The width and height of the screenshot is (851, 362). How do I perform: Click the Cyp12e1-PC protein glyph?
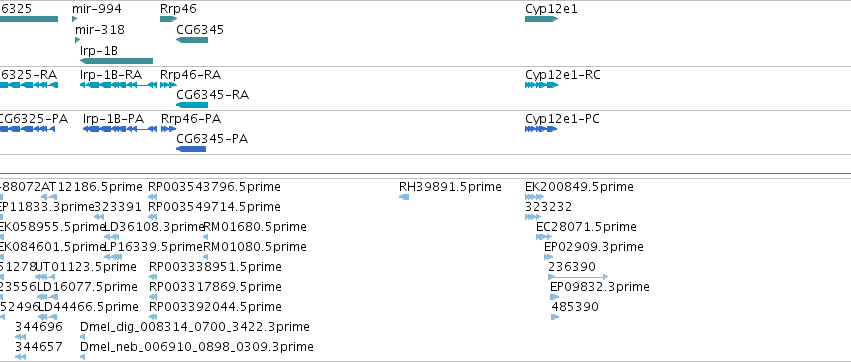pyautogui.click(x=541, y=129)
